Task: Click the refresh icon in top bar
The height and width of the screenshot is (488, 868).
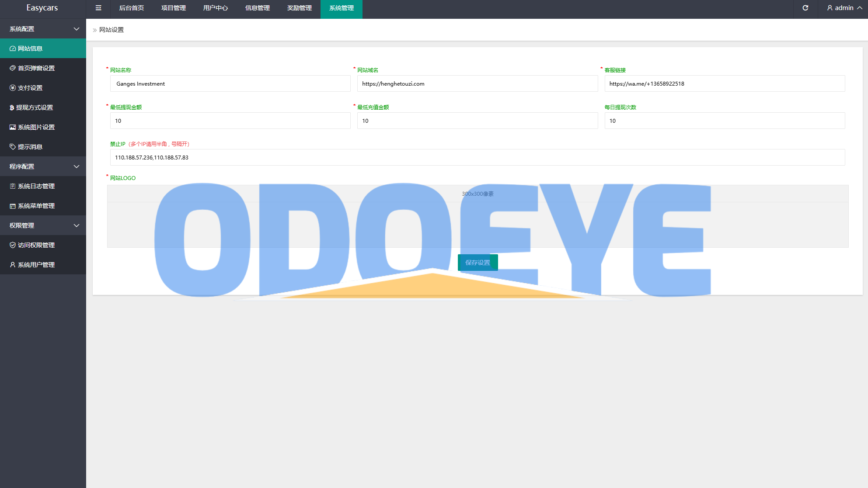Action: pyautogui.click(x=805, y=8)
